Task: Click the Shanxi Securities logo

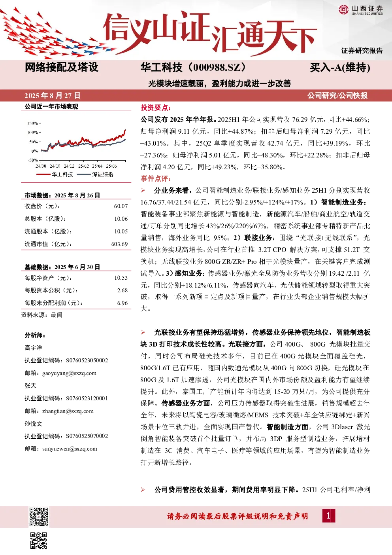Action: 360,10
